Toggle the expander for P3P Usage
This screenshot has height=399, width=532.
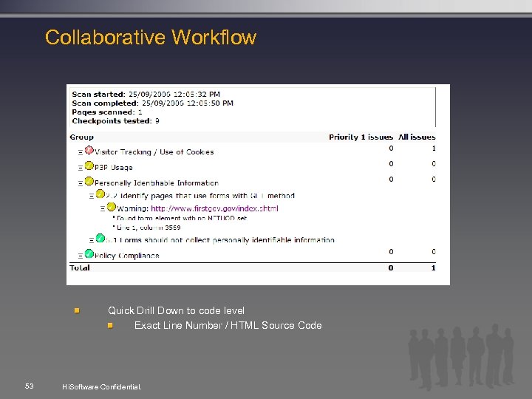point(81,168)
